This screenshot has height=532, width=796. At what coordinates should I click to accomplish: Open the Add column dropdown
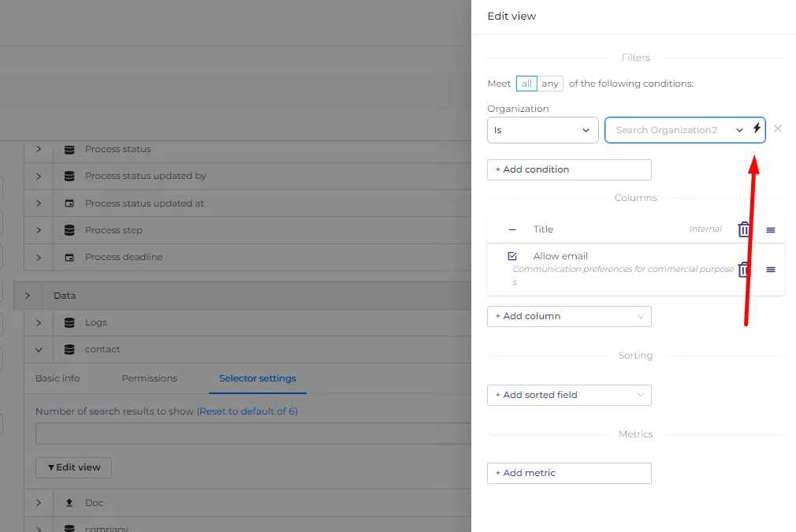(x=569, y=316)
